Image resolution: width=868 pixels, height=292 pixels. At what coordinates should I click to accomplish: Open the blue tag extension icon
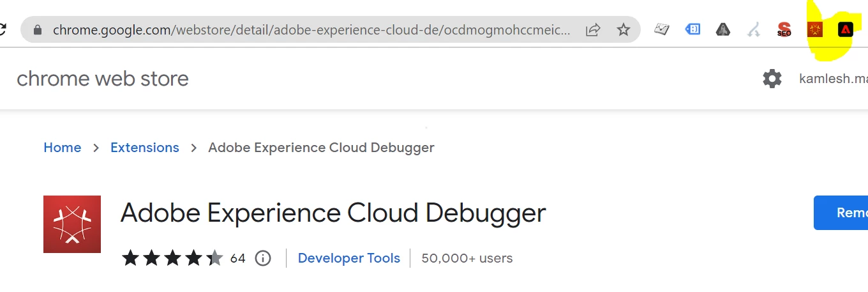click(x=692, y=29)
